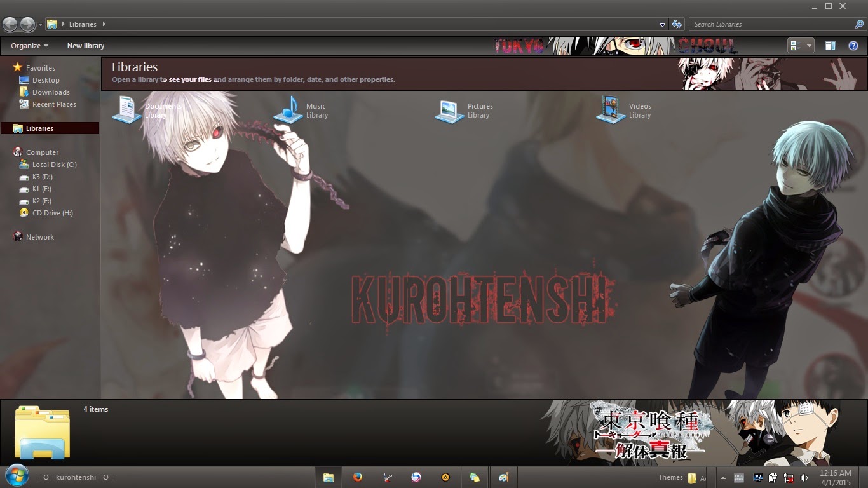Image resolution: width=868 pixels, height=488 pixels.
Task: Click the Recent Places icon in the sidebar
Action: 24,104
